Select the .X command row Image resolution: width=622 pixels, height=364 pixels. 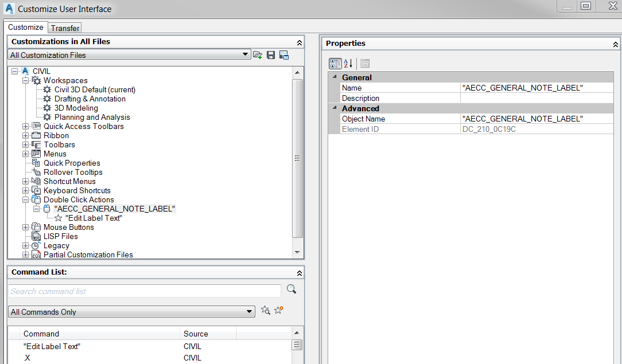coord(150,358)
